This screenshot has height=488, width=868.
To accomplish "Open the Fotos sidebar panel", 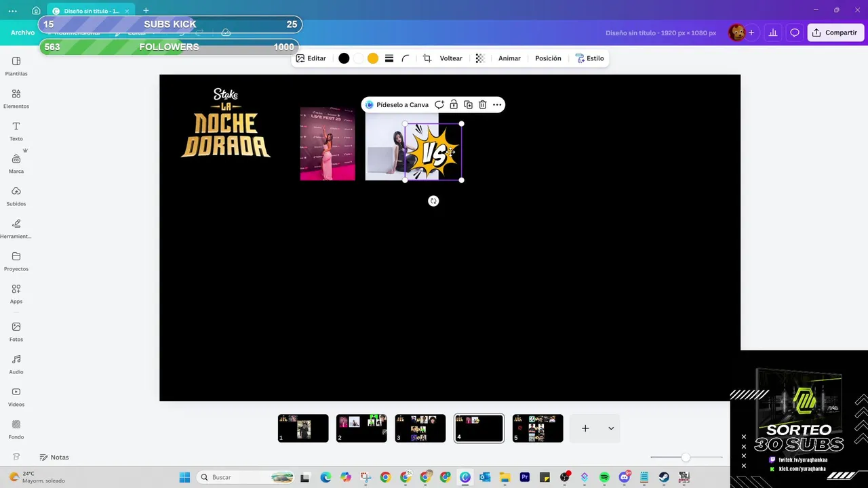I will [16, 331].
